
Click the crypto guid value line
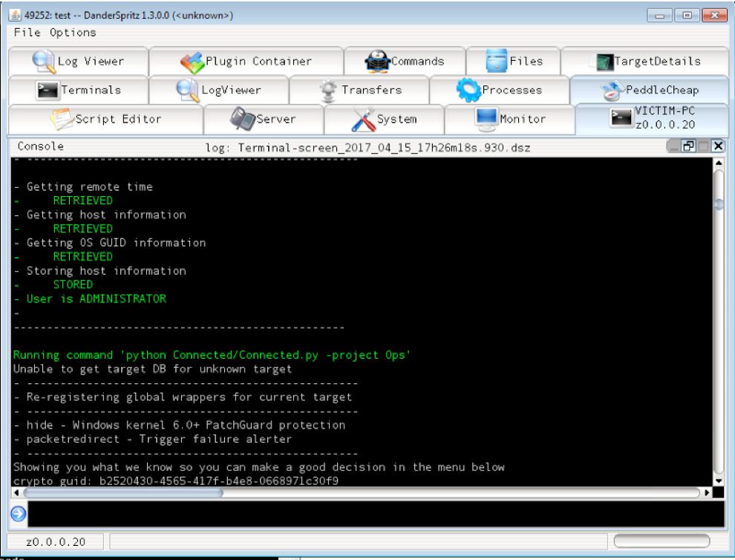point(176,481)
